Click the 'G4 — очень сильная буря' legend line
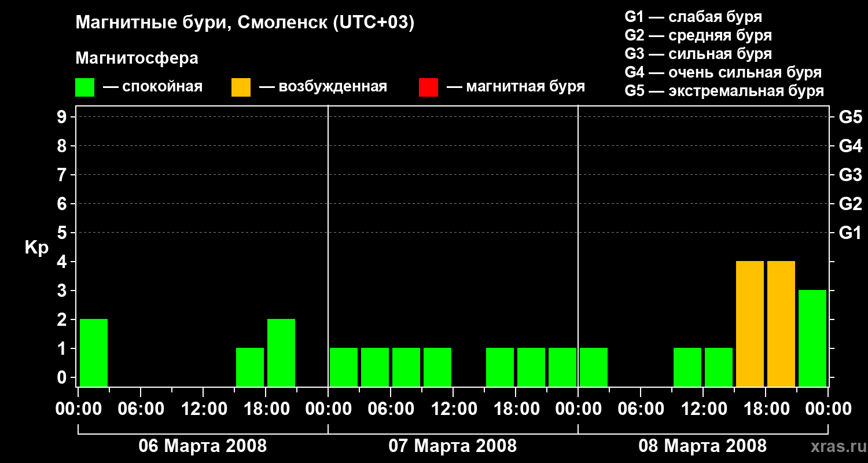The height and width of the screenshot is (463, 868). 723,72
